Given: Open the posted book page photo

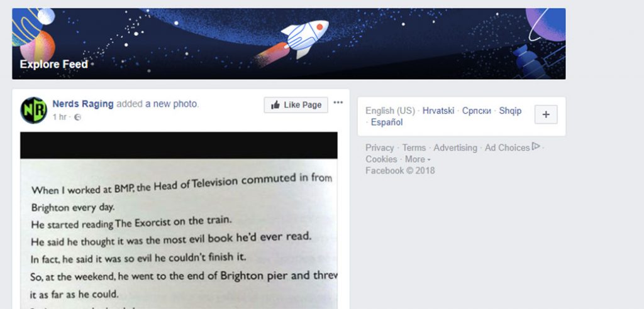Looking at the screenshot, I should coord(179,220).
